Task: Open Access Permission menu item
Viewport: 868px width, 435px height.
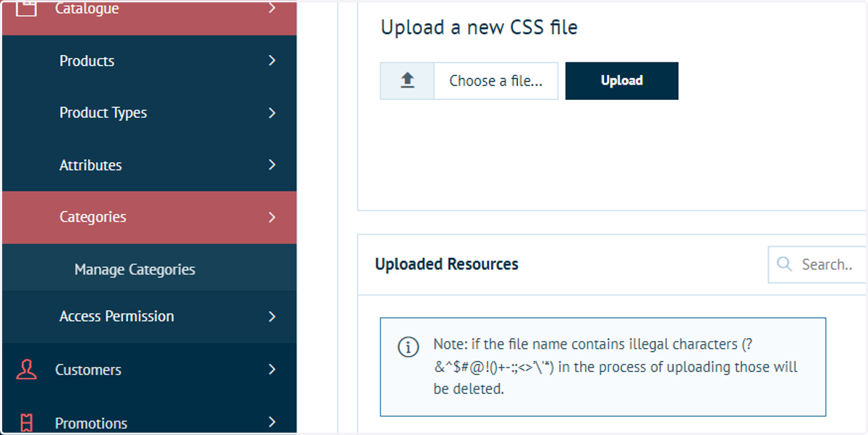Action: [149, 316]
